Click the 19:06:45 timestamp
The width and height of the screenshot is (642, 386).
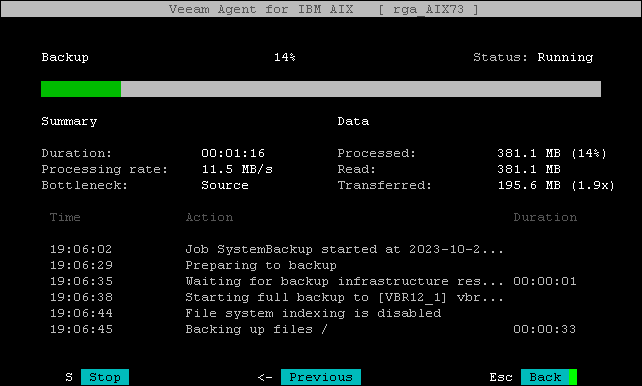81,329
